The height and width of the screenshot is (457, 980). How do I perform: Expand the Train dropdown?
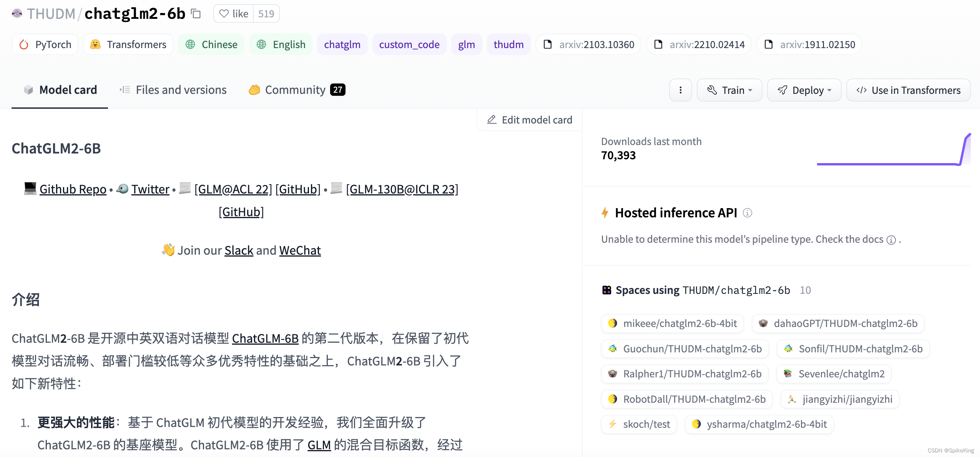(x=729, y=90)
